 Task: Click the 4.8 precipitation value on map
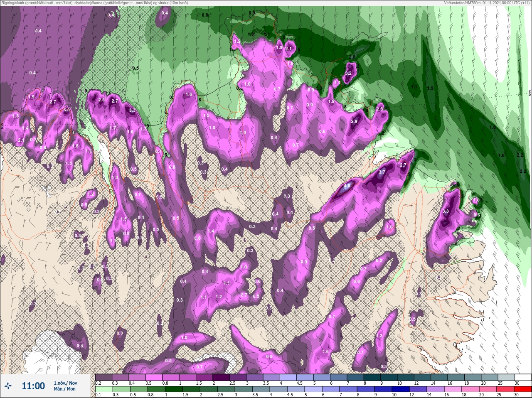click(348, 186)
